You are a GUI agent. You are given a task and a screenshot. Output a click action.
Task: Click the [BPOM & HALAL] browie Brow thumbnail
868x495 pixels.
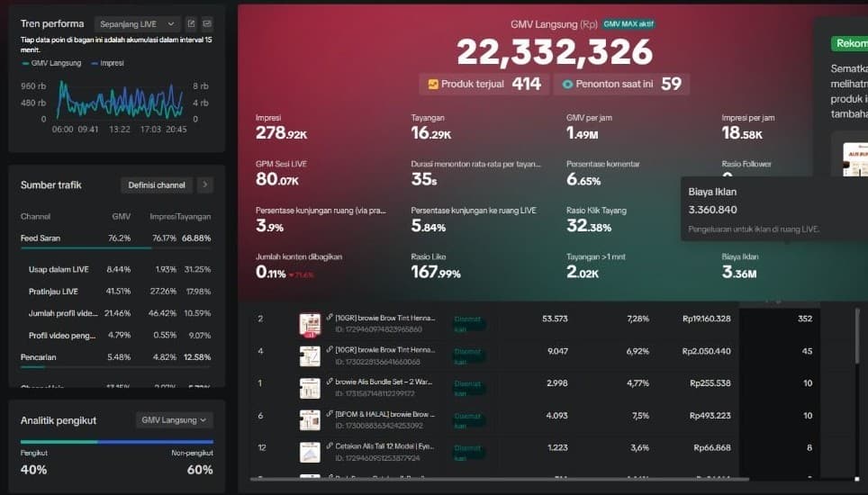tap(310, 421)
